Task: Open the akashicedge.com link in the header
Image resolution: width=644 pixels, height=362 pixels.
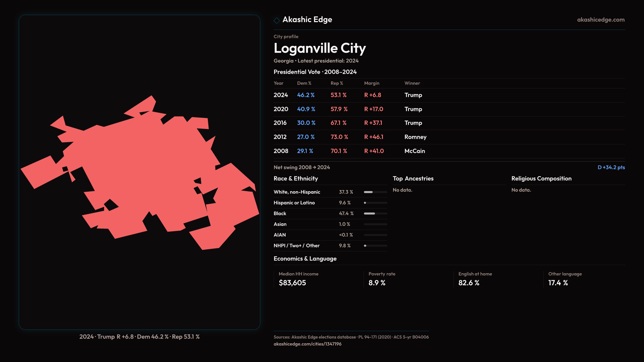Action: (600, 20)
